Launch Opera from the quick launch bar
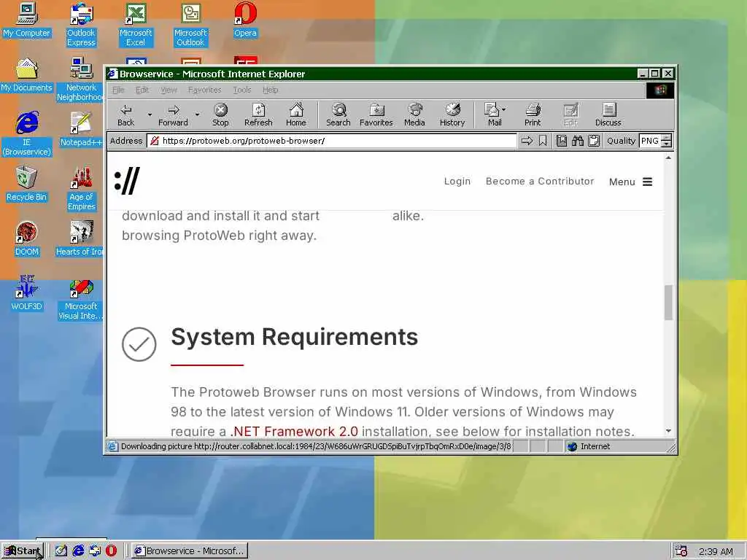 (111, 551)
